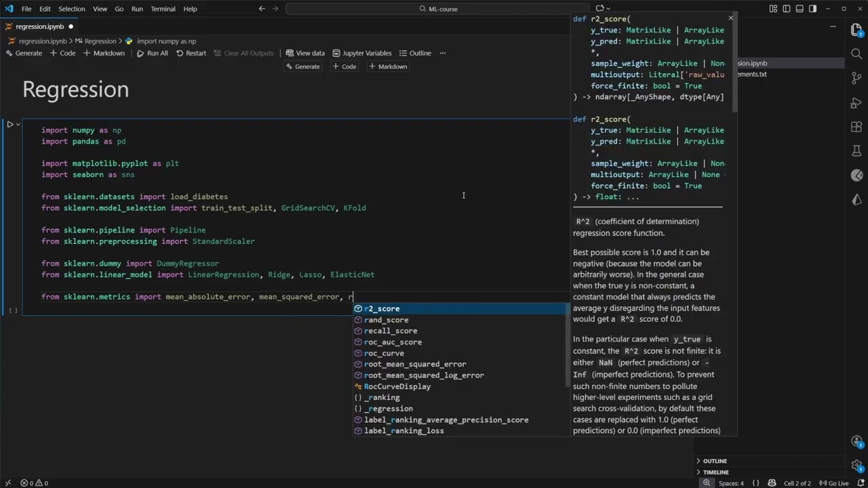The width and height of the screenshot is (868, 488).
Task: Open the Go menu
Action: [119, 9]
